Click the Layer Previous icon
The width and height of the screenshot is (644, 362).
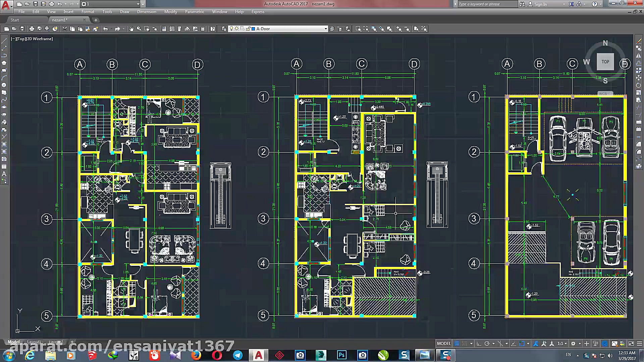(340, 29)
